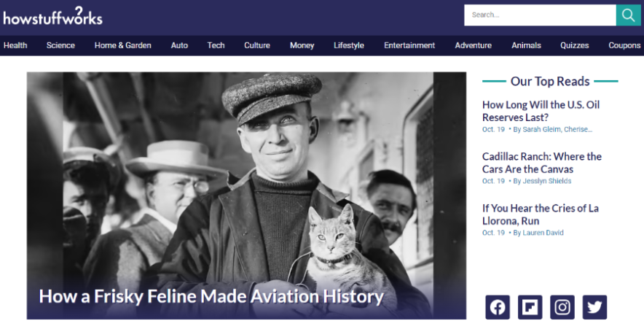Click the search magnifier icon
The image size is (644, 321).
coord(628,15)
